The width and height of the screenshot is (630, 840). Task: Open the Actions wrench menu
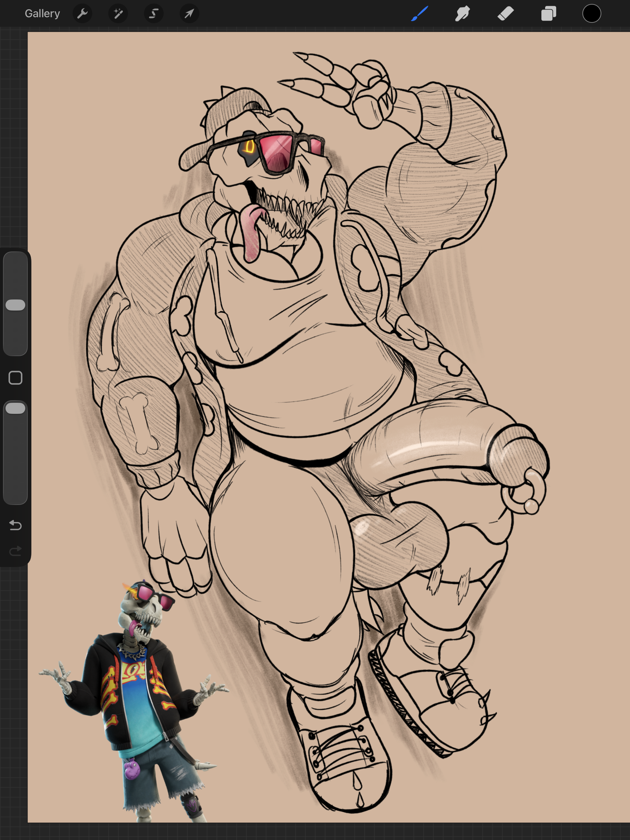(82, 14)
